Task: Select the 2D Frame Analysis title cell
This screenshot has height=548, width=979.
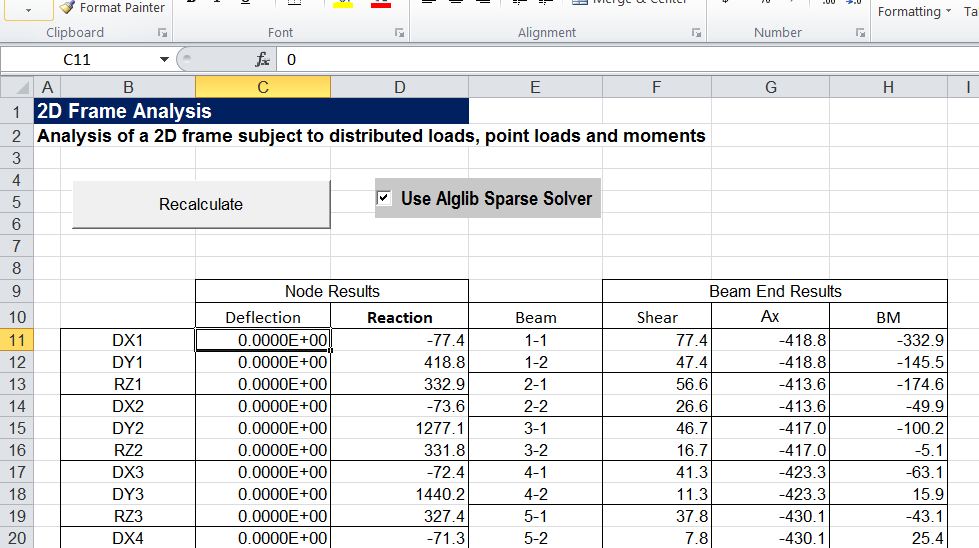Action: click(250, 111)
